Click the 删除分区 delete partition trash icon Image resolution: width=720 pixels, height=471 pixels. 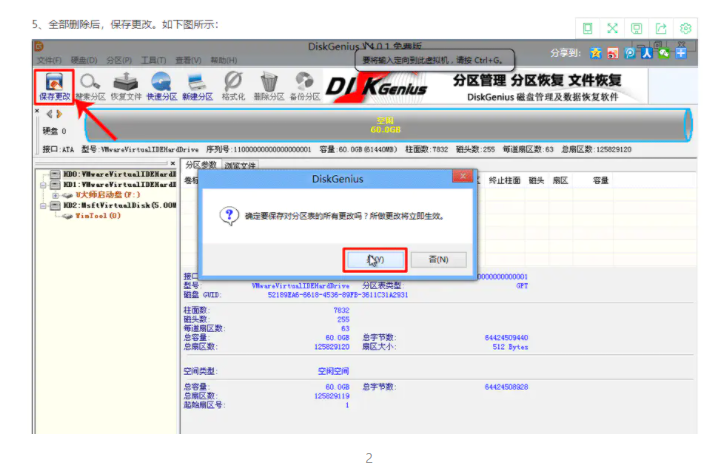[269, 86]
